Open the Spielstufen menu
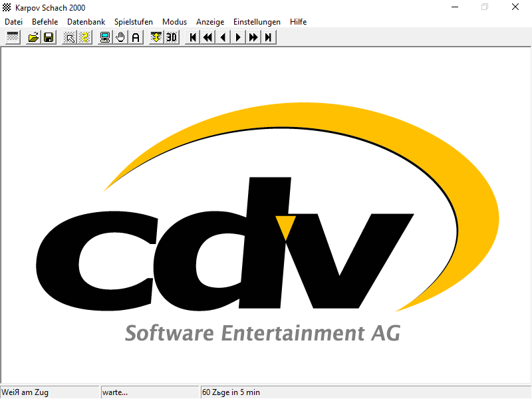 click(134, 22)
